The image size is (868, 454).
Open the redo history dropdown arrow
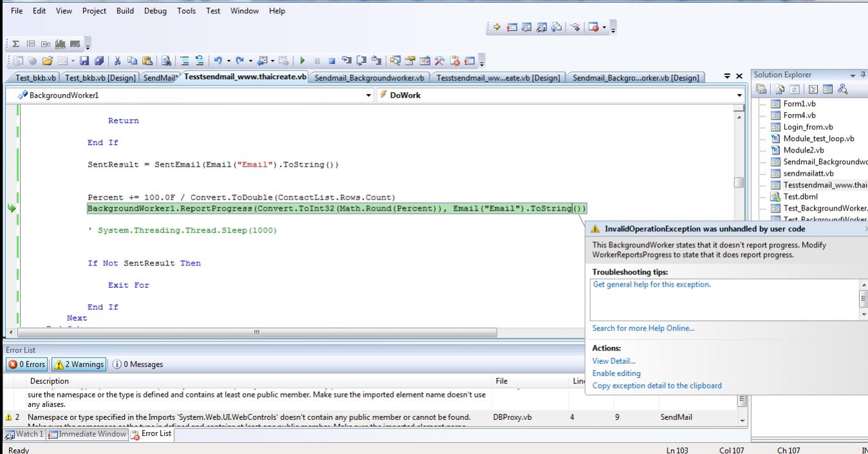click(250, 62)
